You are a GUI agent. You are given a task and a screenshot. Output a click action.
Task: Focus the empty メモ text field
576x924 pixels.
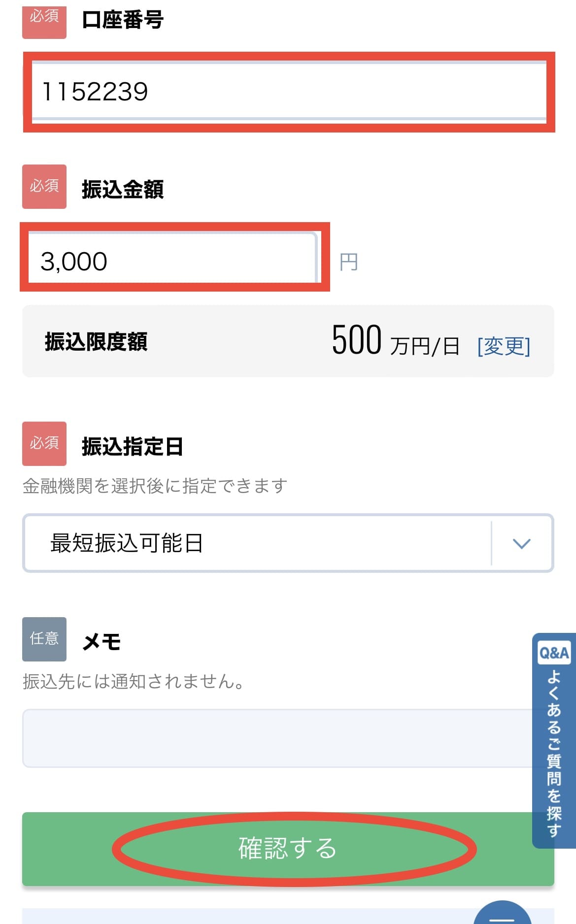pyautogui.click(x=288, y=738)
